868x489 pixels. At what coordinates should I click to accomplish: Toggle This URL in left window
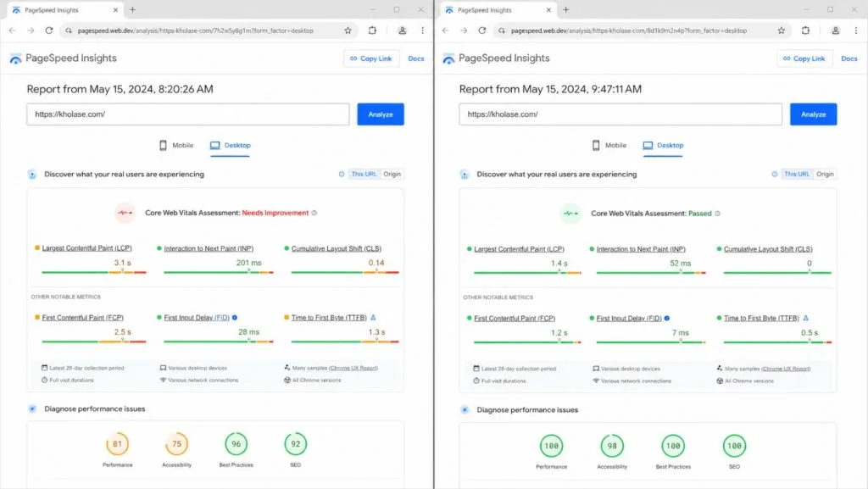click(364, 174)
